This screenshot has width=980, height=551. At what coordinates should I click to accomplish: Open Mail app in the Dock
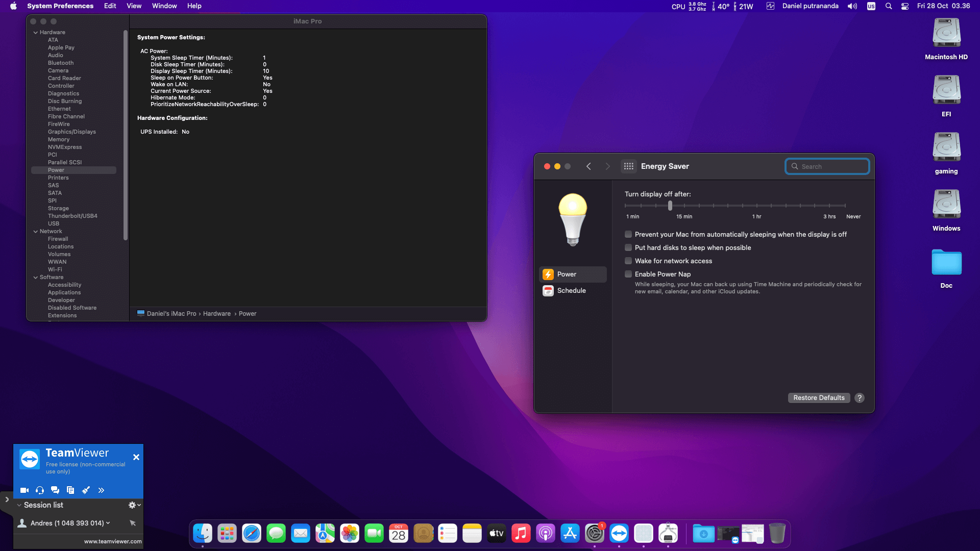[x=301, y=534]
